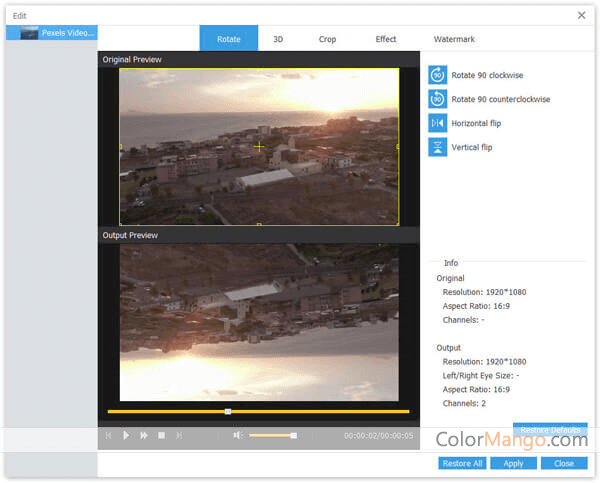Apply the Vertical flip icon

point(437,147)
